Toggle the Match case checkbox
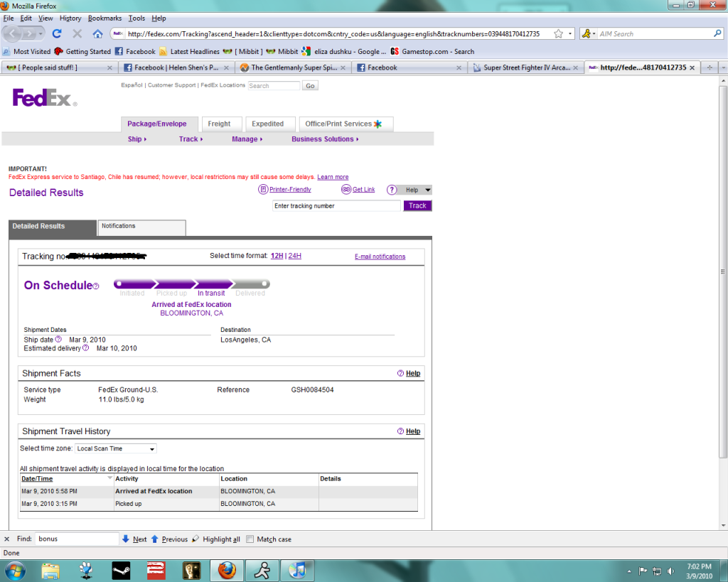 (250, 539)
